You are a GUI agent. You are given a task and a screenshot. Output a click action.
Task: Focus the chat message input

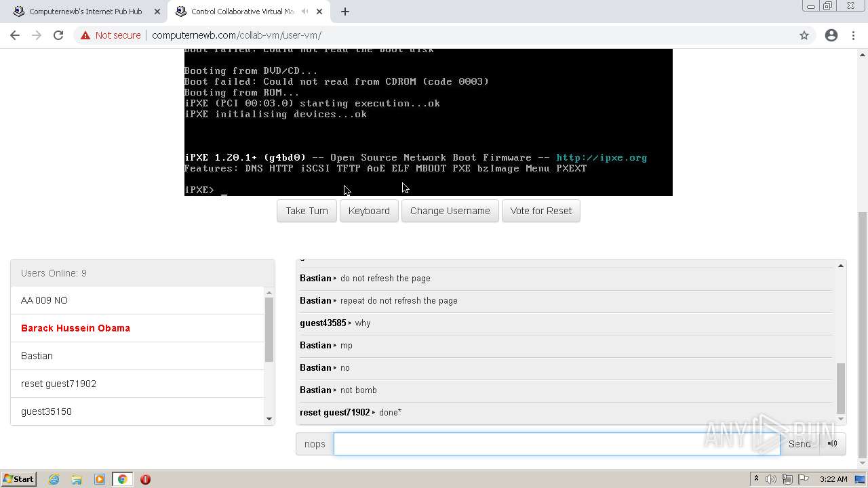click(x=557, y=444)
